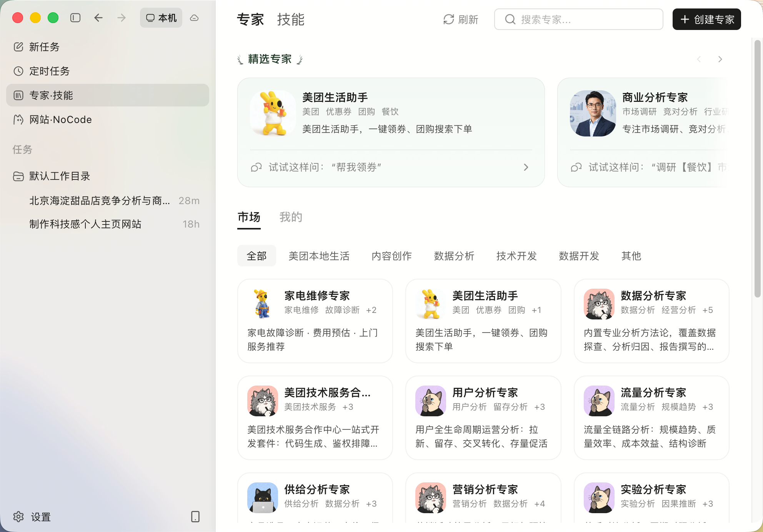Show previous featured experts with left chevron

(699, 59)
